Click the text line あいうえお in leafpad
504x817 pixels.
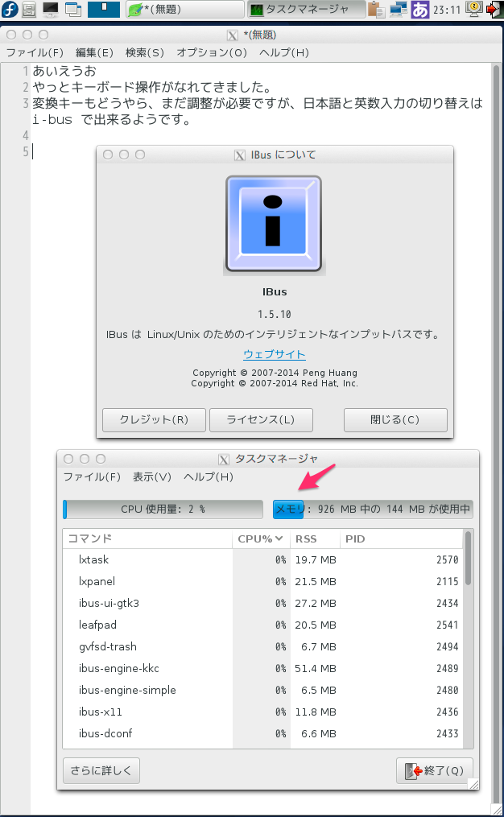64,71
